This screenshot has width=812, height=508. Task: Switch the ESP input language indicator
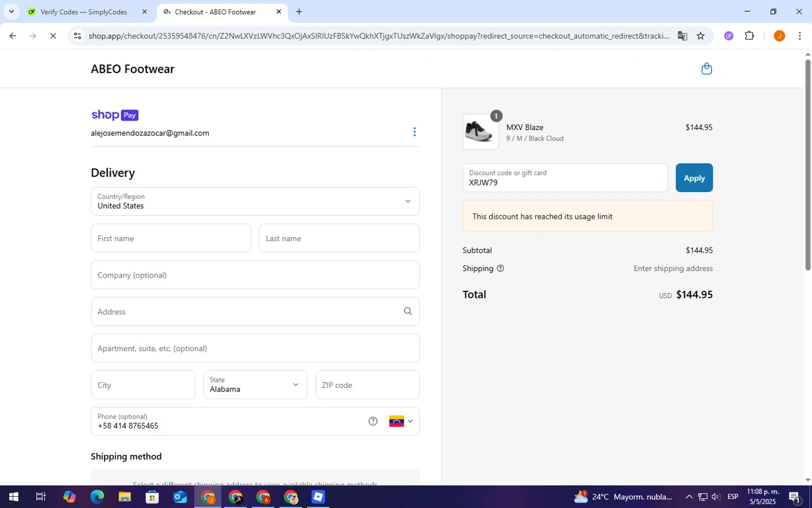pos(733,497)
